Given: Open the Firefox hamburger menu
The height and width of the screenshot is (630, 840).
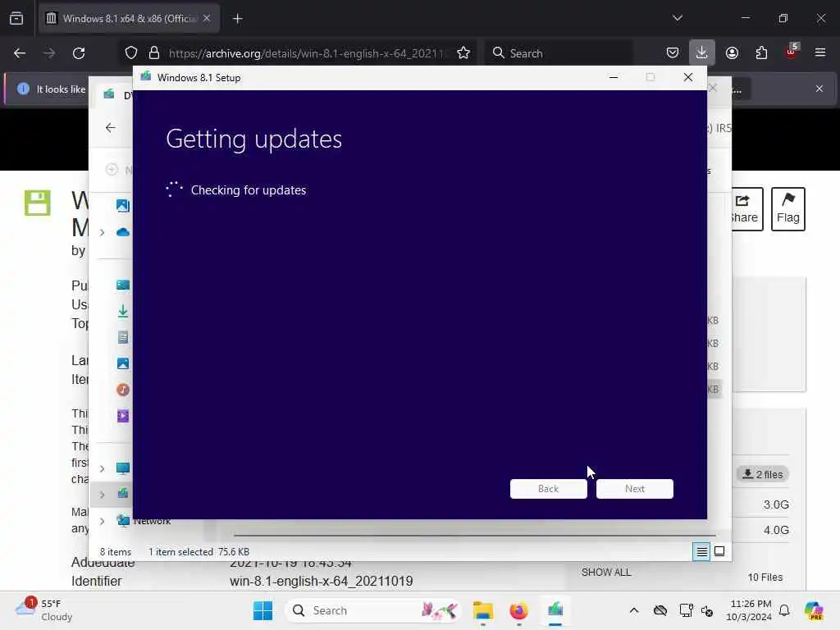Looking at the screenshot, I should tap(820, 53).
